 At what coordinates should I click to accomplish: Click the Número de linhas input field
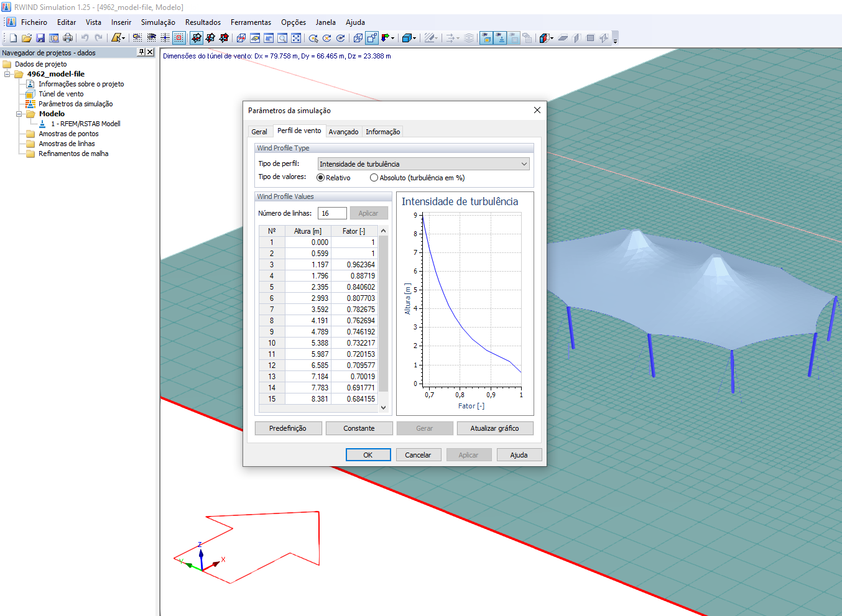tap(332, 213)
